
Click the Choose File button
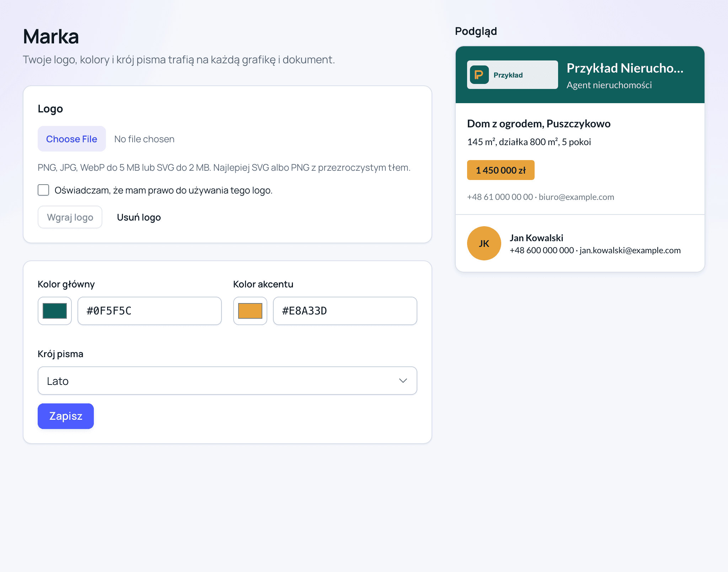(x=72, y=139)
